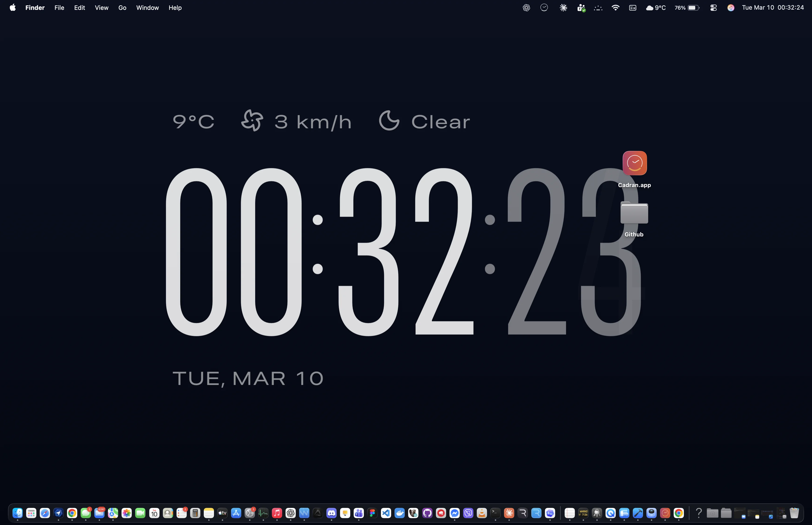
Task: Open Control Center in the menu bar
Action: pyautogui.click(x=713, y=8)
